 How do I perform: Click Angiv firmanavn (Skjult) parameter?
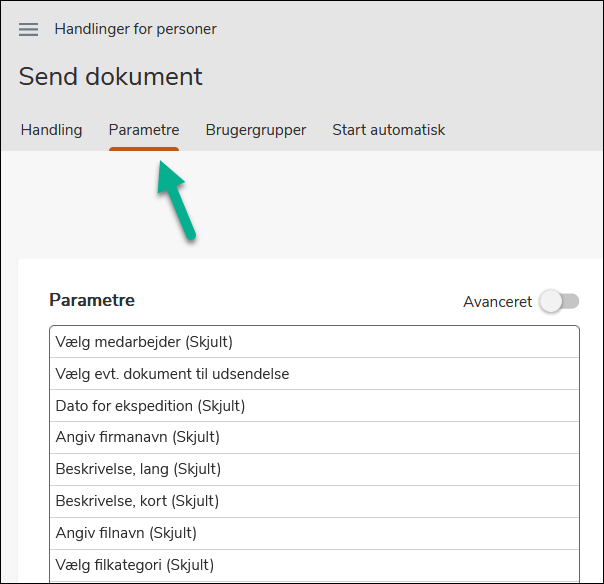pyautogui.click(x=138, y=437)
